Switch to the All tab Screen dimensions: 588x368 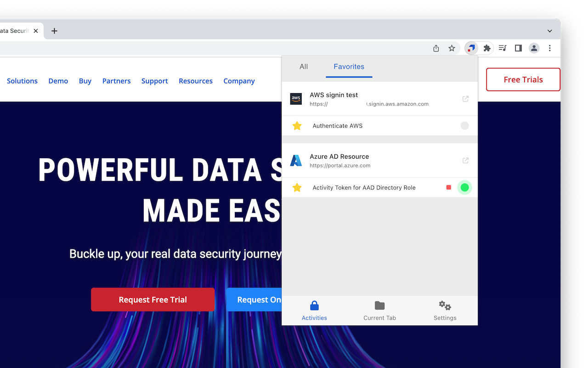(x=304, y=67)
